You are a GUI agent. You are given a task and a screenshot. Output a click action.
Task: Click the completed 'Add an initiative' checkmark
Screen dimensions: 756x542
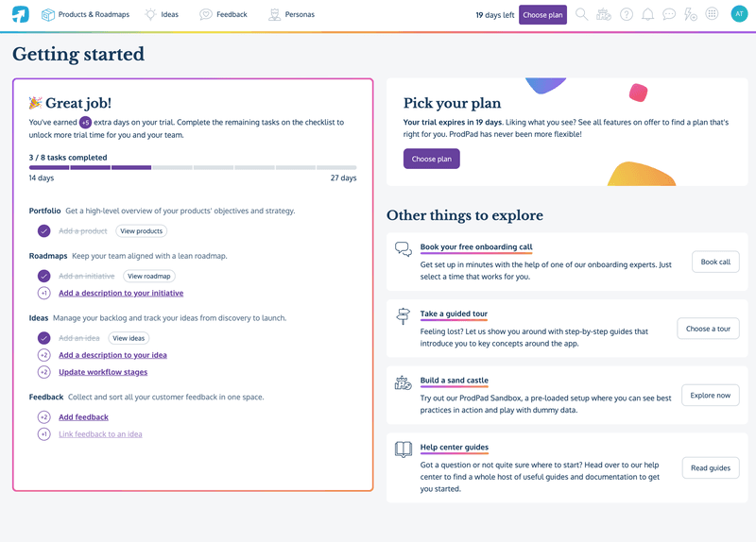pyautogui.click(x=43, y=276)
